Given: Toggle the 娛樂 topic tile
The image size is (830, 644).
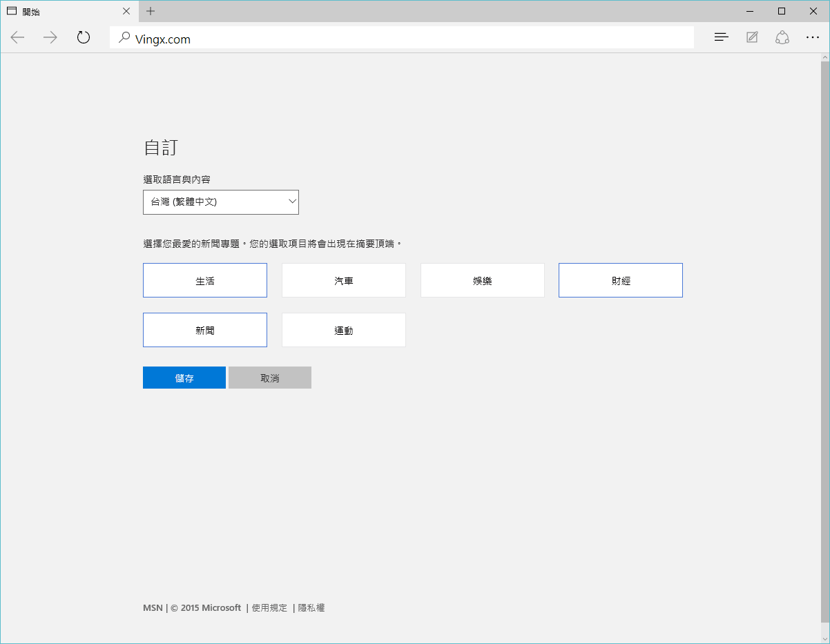Looking at the screenshot, I should [483, 280].
